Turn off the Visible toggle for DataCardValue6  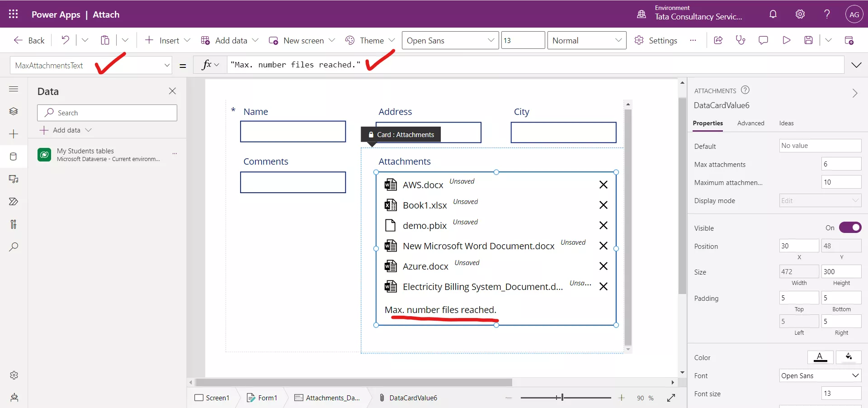click(x=851, y=228)
